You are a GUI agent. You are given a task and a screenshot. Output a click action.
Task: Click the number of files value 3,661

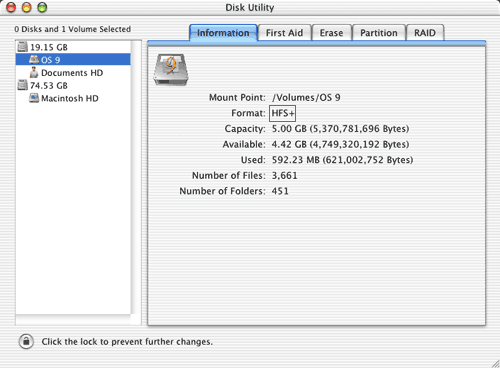[x=284, y=175]
